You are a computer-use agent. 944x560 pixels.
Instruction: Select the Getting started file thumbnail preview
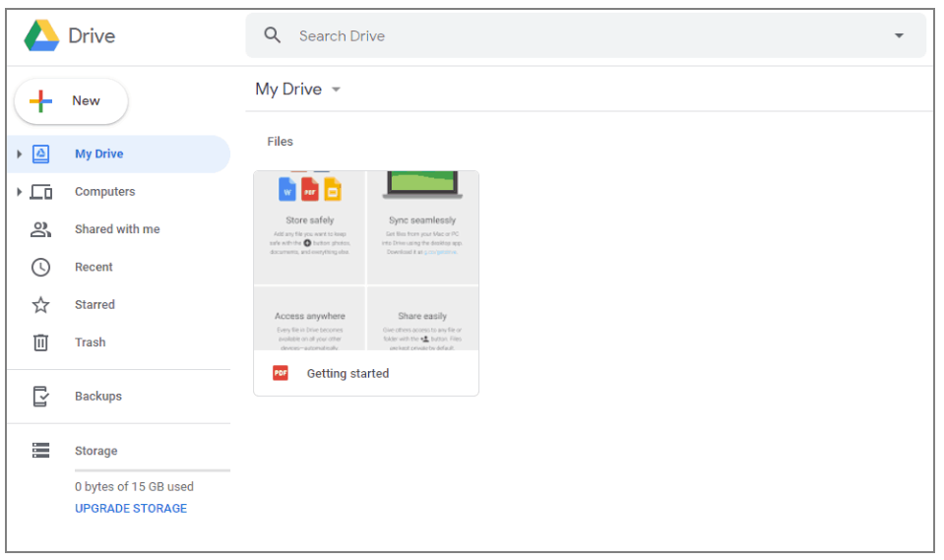[366, 261]
